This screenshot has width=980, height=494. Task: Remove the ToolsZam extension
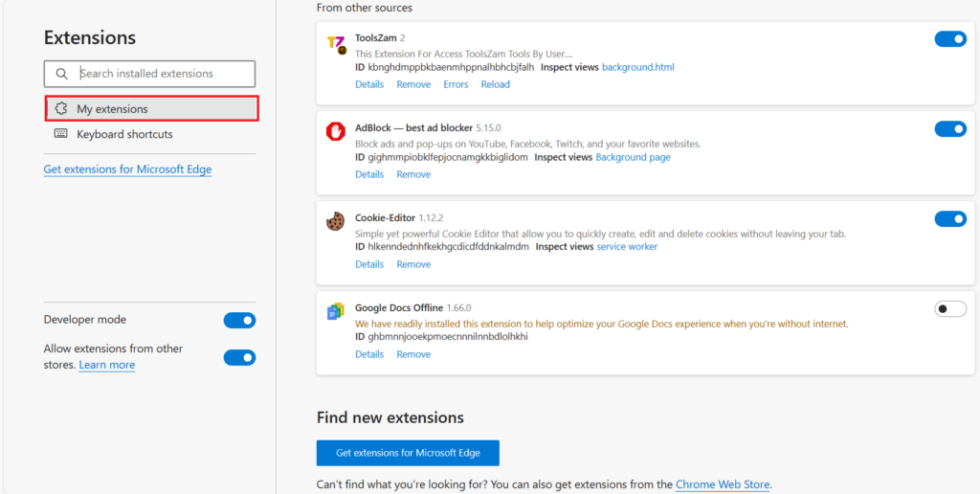(x=413, y=84)
